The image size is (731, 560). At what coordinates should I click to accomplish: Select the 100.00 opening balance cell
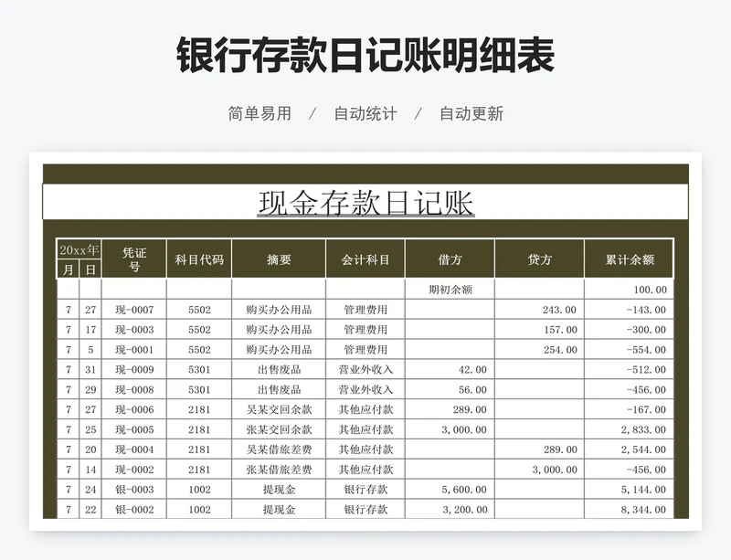coord(629,289)
